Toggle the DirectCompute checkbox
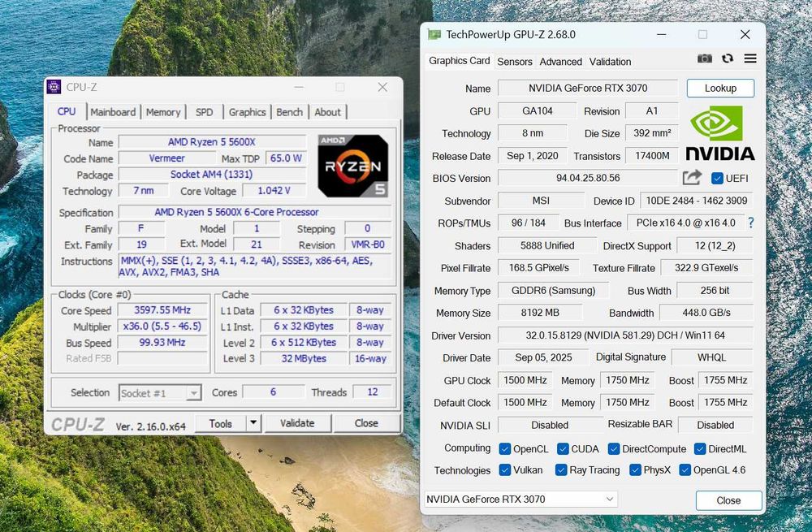Image resolution: width=812 pixels, height=532 pixels. pos(614,448)
